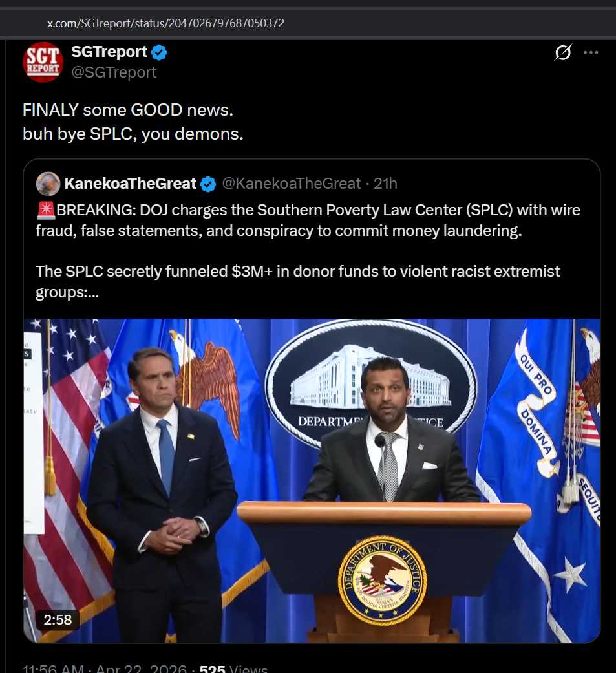616x673 pixels.
Task: Click the "FINALY some GOOD news" post text
Action: [x=128, y=110]
